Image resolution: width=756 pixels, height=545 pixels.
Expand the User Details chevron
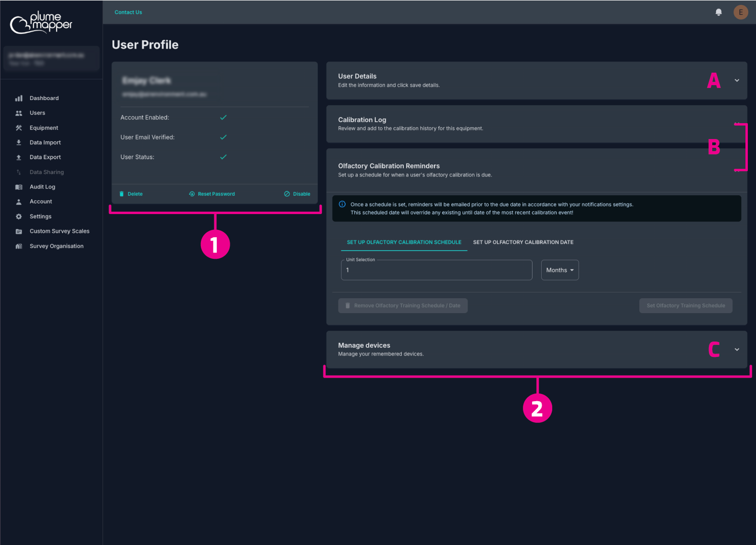click(737, 80)
